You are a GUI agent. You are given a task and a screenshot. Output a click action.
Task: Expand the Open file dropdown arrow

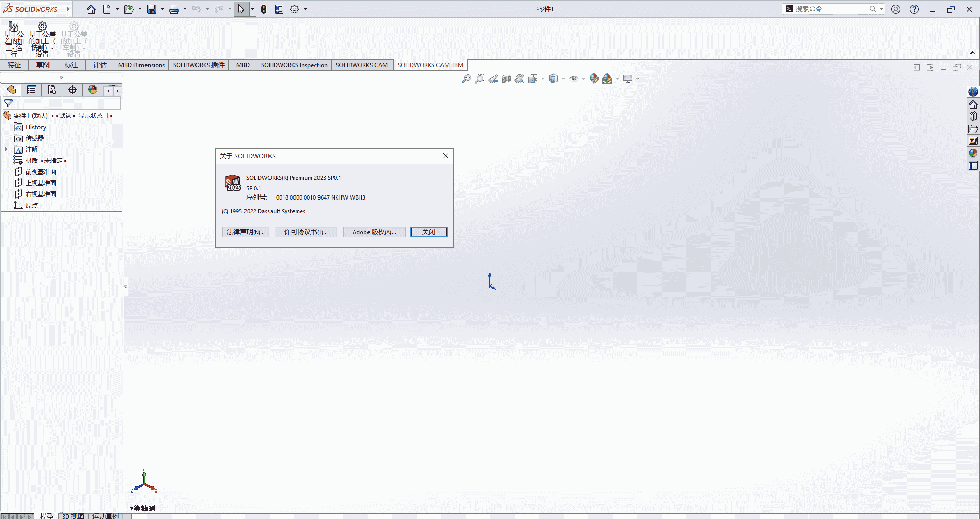[140, 9]
